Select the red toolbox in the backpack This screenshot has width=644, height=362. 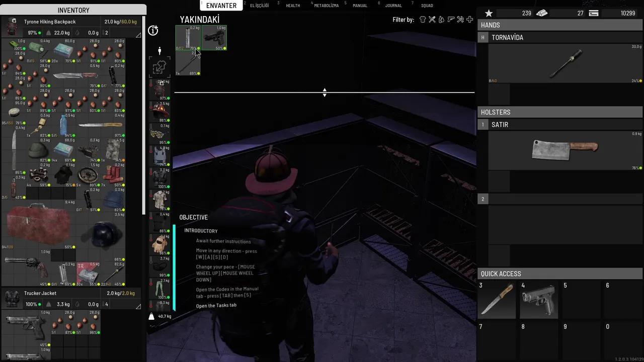[x=38, y=225]
